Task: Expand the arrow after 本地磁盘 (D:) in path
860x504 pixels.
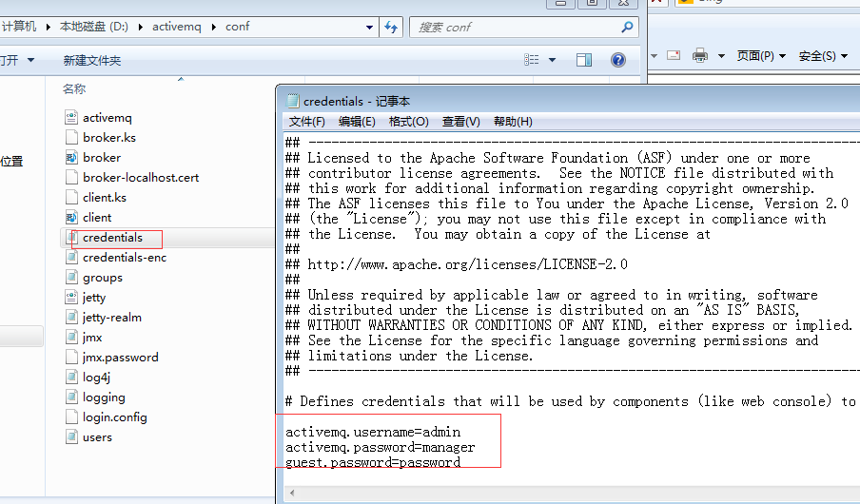Action: 141,27
